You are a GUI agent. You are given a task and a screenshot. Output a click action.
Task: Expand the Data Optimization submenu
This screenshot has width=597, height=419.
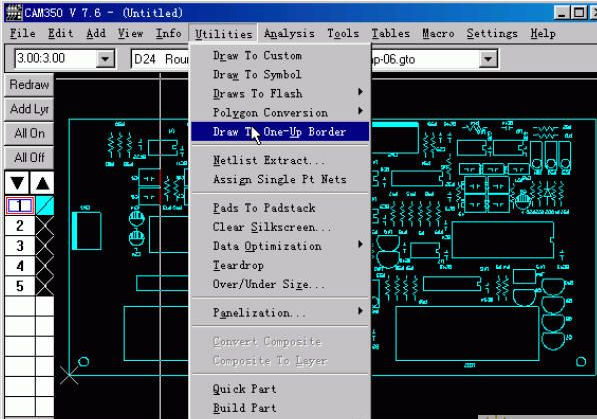pyautogui.click(x=280, y=246)
